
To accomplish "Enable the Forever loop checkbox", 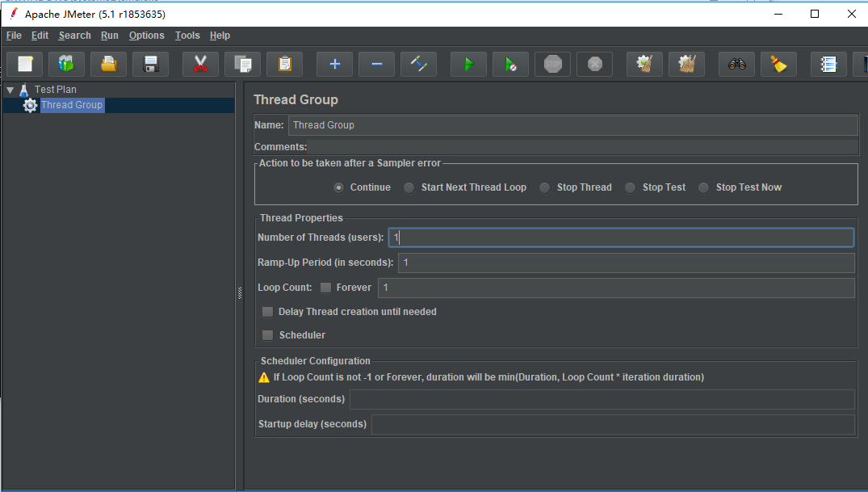I will click(x=325, y=288).
